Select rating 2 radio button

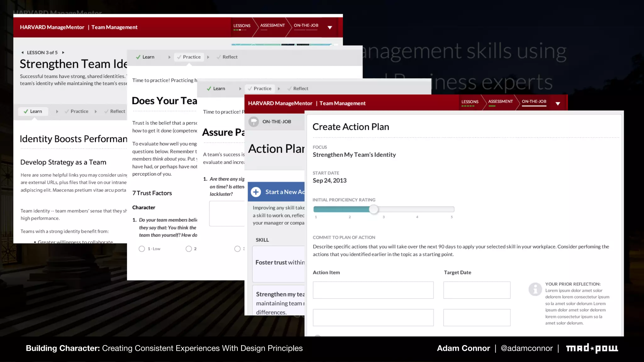coord(189,249)
